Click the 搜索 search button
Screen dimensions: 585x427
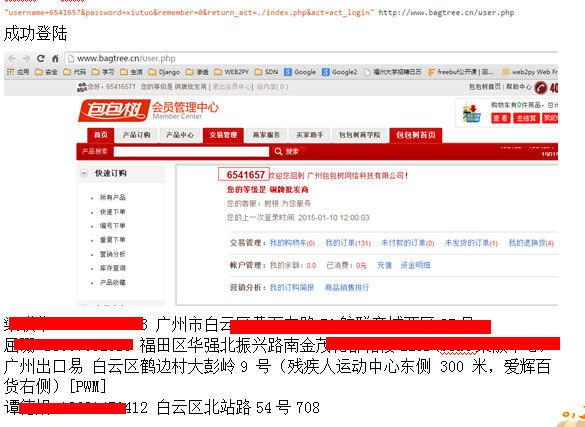coord(288,151)
